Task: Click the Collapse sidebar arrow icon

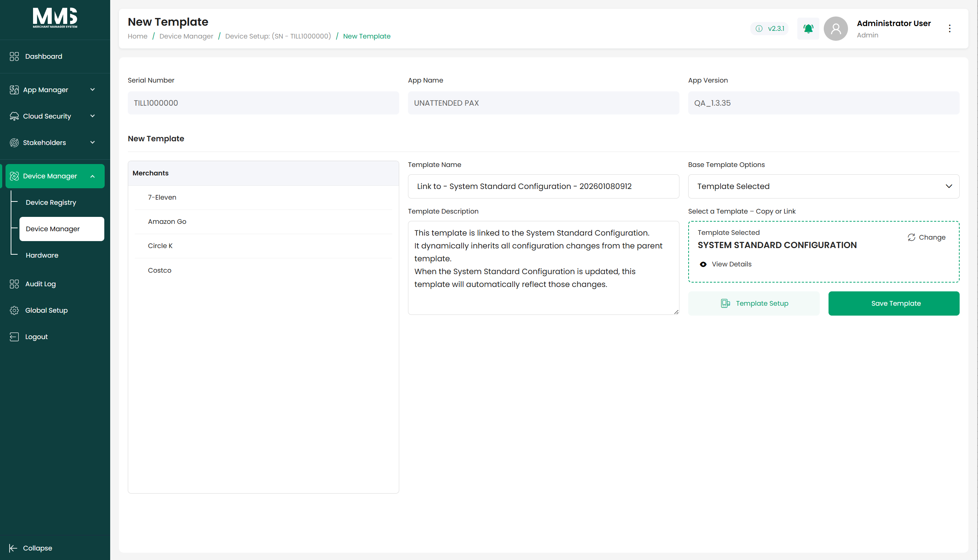Action: tap(13, 548)
